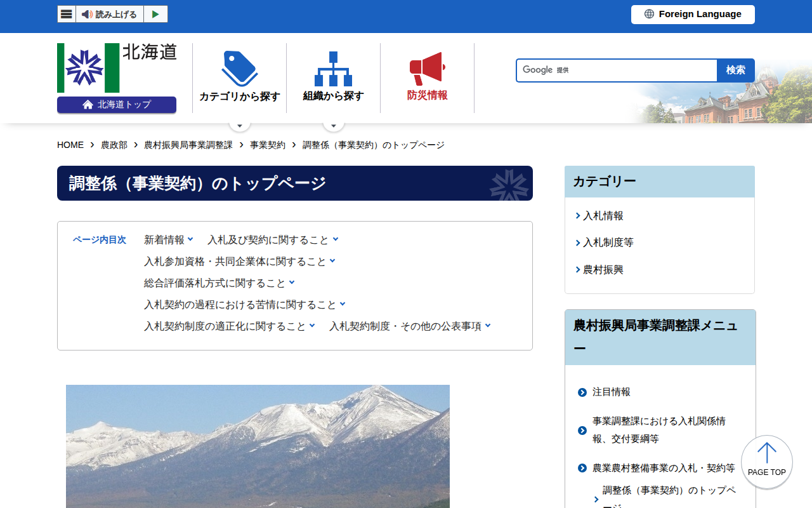Open the read-aloud hamburger menu icon
Screen dimensions: 812x508
point(67,14)
